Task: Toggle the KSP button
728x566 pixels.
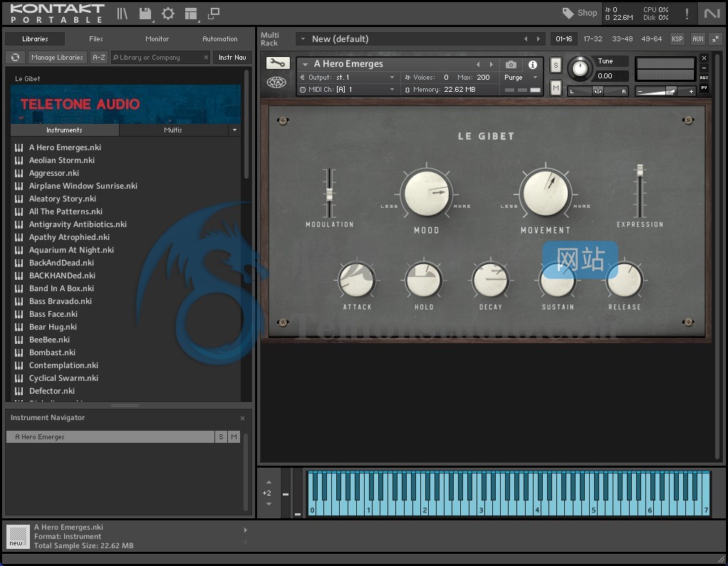Action: click(677, 39)
